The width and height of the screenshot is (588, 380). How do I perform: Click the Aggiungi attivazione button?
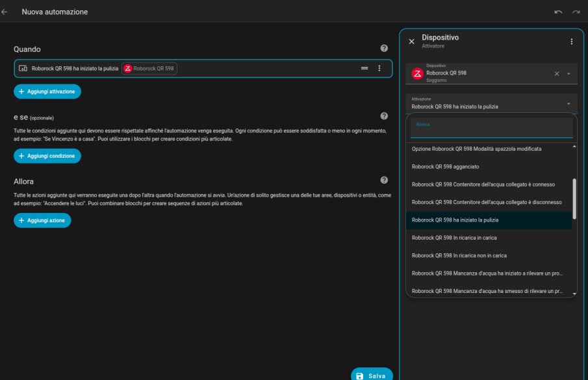click(47, 92)
